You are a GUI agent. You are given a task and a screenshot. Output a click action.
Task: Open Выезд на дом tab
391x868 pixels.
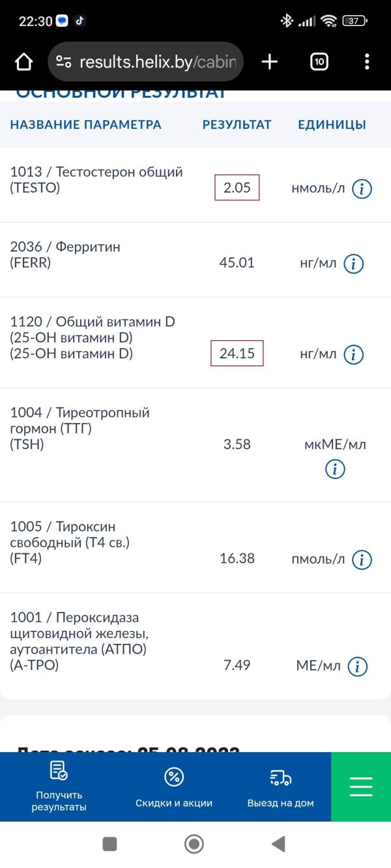click(280, 787)
